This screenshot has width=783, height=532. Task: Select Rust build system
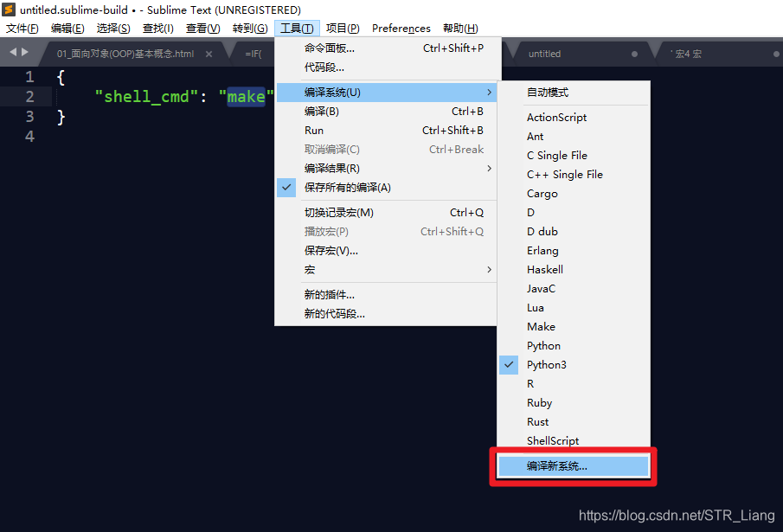(574, 422)
